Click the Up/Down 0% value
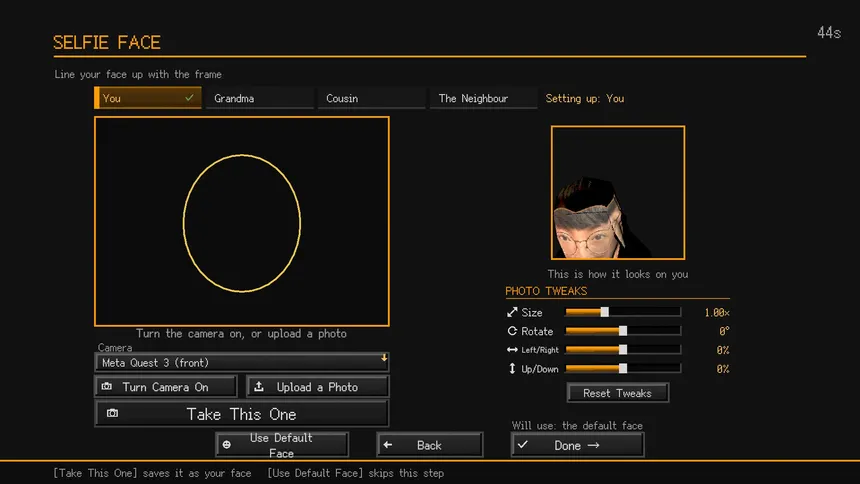 [723, 369]
